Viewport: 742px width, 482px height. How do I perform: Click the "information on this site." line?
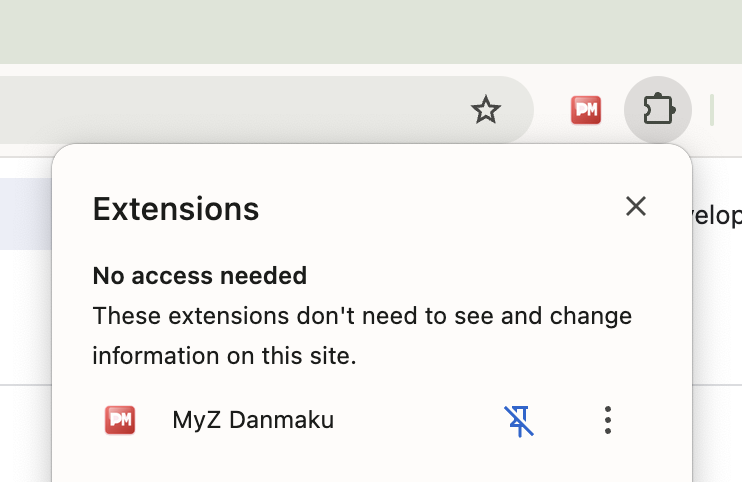(x=224, y=355)
